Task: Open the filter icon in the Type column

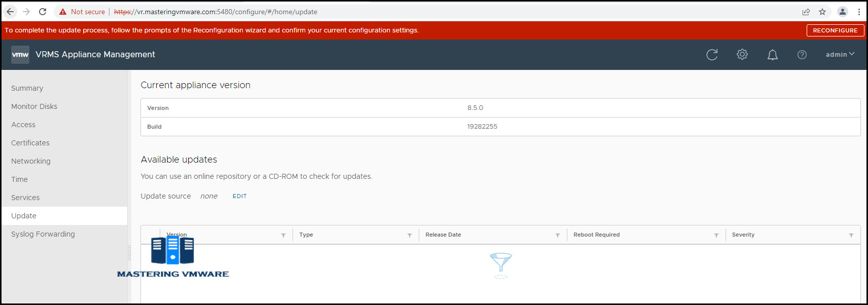Action: point(410,235)
